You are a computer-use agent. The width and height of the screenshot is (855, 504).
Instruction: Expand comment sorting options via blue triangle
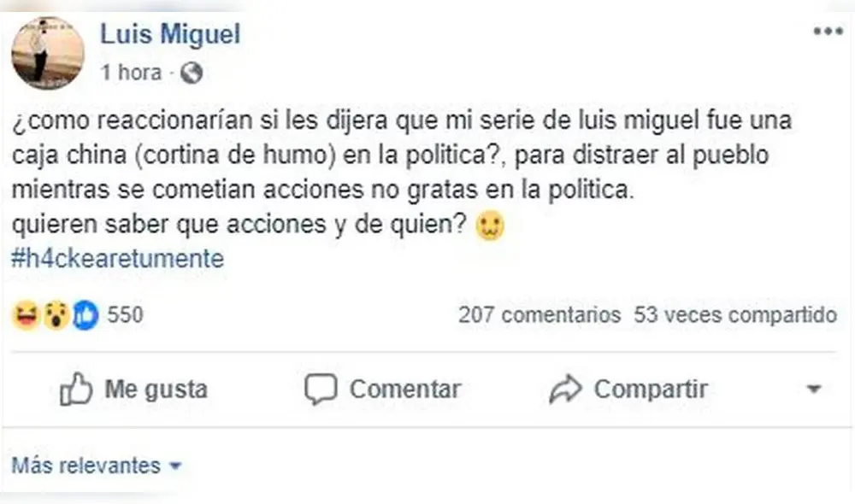click(177, 466)
